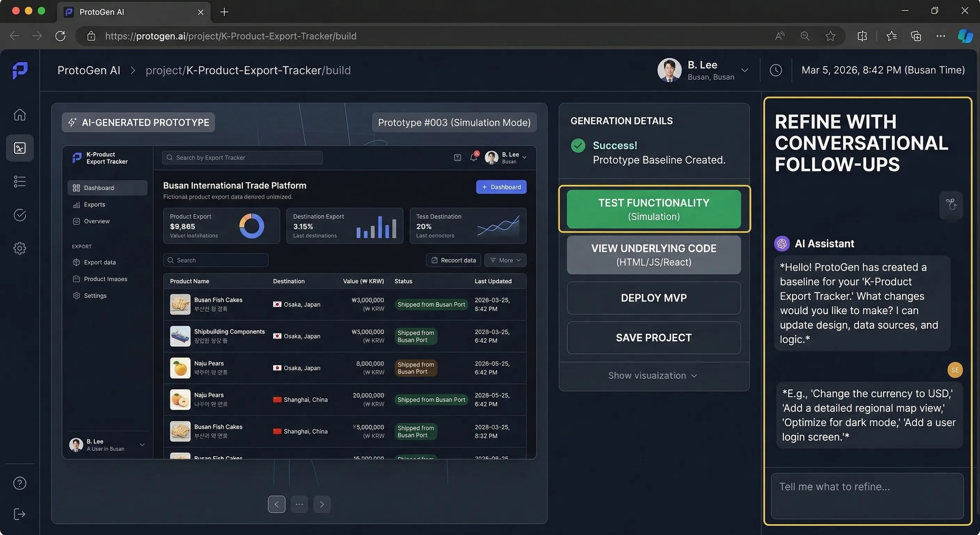Click the Tell me what to refine field
This screenshot has width=980, height=535.
tap(867, 496)
